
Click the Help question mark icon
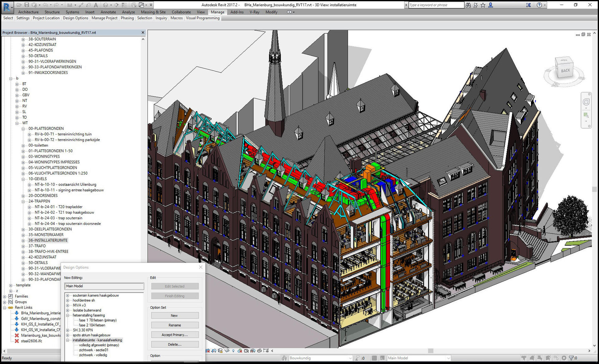point(539,5)
